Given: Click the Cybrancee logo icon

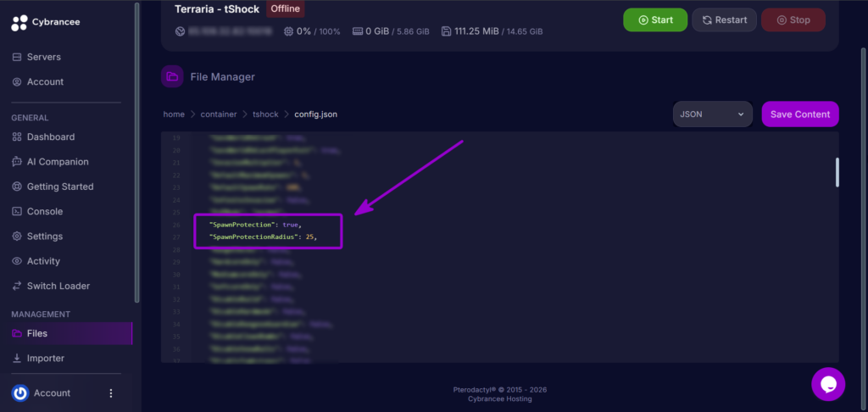Looking at the screenshot, I should (x=19, y=22).
